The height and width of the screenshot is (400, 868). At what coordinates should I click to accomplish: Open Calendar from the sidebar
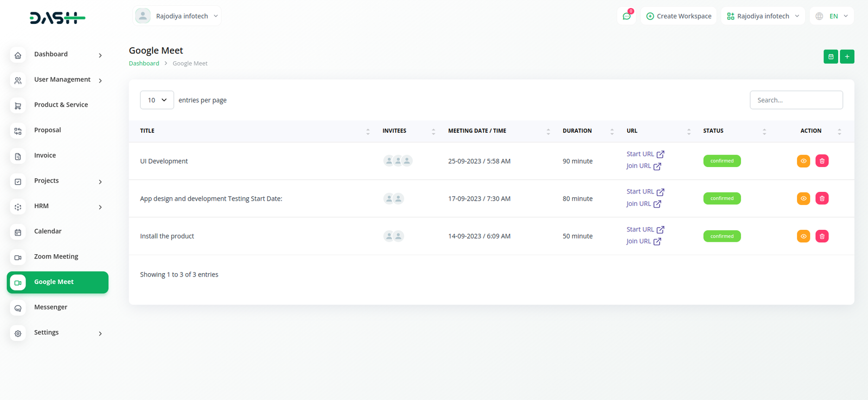pos(48,231)
